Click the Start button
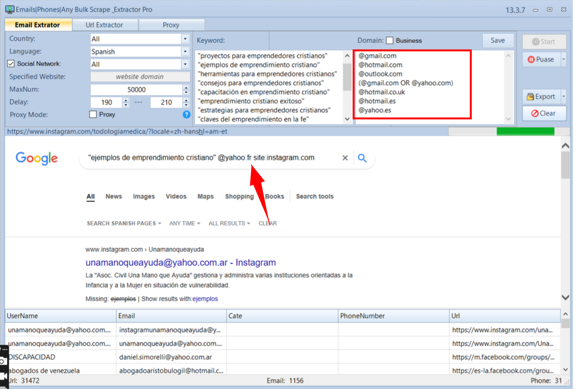The image size is (588, 389). 544,42
